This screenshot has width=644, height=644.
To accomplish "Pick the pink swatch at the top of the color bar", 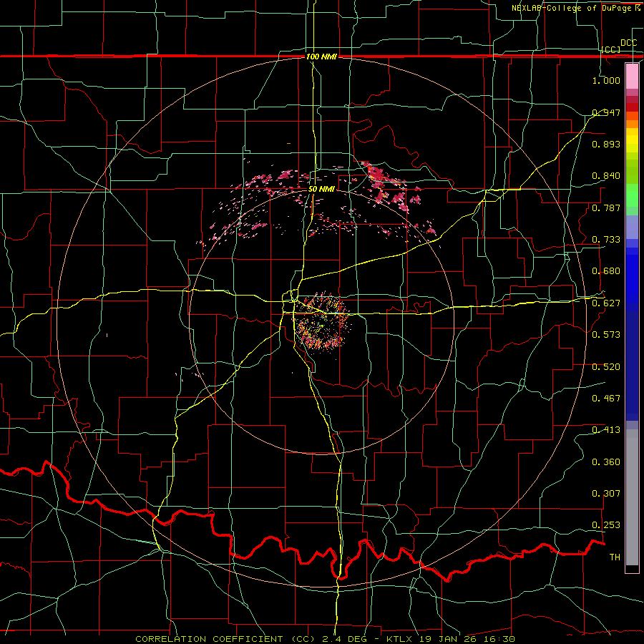I will point(632,76).
